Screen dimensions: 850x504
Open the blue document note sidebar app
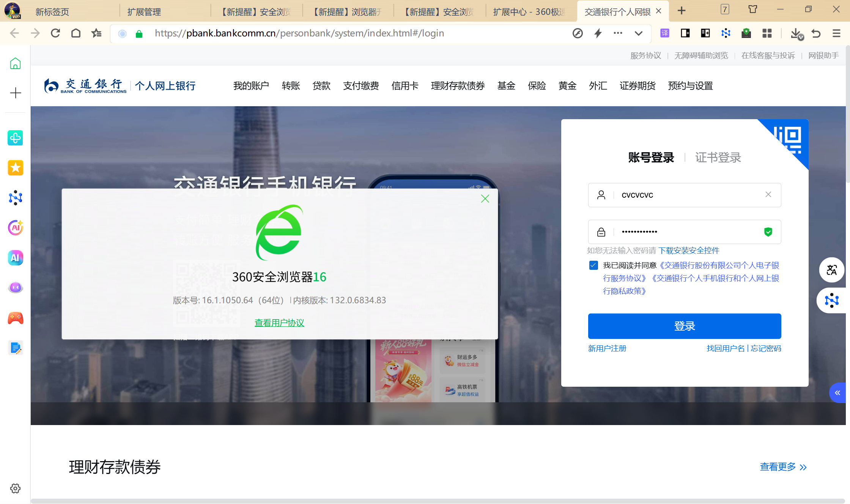16,348
